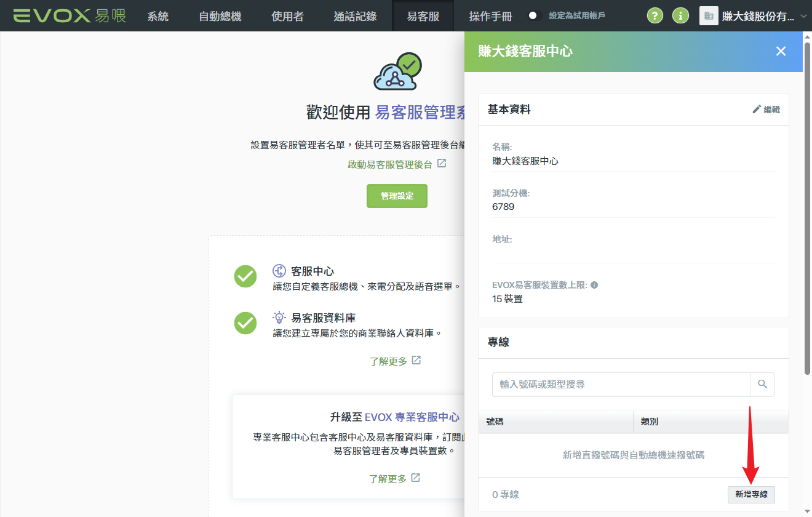Screen dimensions: 812x517
Task: Click green checkmark beside 客服中心
Action: tap(245, 276)
